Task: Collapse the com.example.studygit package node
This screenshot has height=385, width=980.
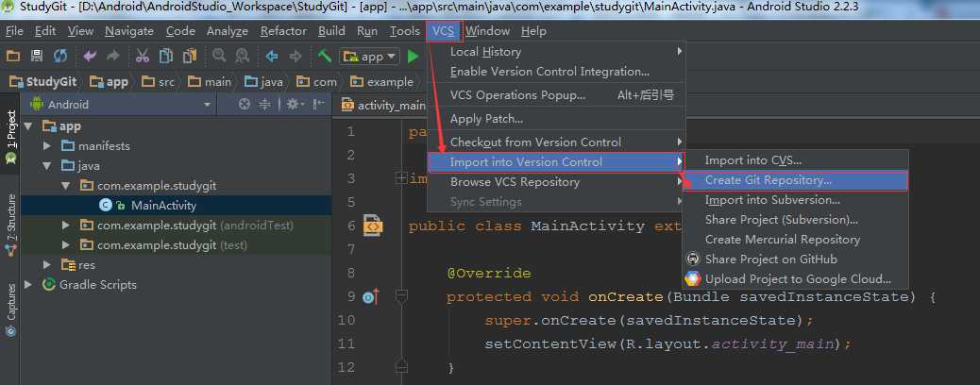Action: tap(66, 186)
